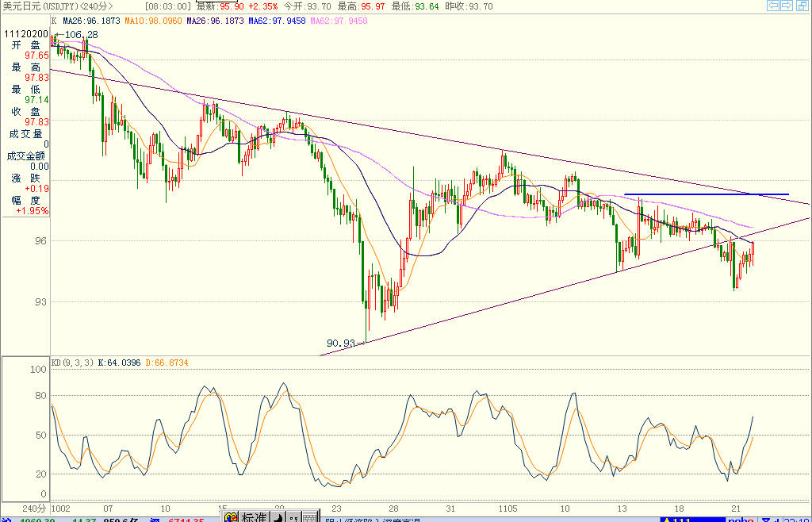Click the D:66.8734 value label
The height and width of the screenshot is (522, 812).
pyautogui.click(x=167, y=363)
